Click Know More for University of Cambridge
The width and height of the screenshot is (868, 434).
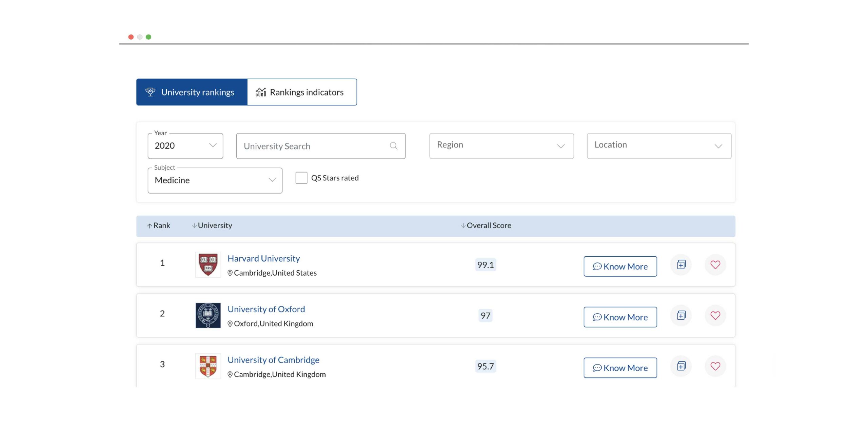pyautogui.click(x=620, y=368)
